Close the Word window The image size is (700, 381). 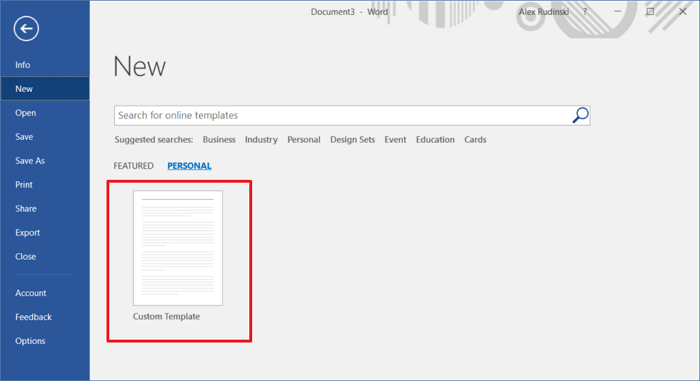coord(683,12)
